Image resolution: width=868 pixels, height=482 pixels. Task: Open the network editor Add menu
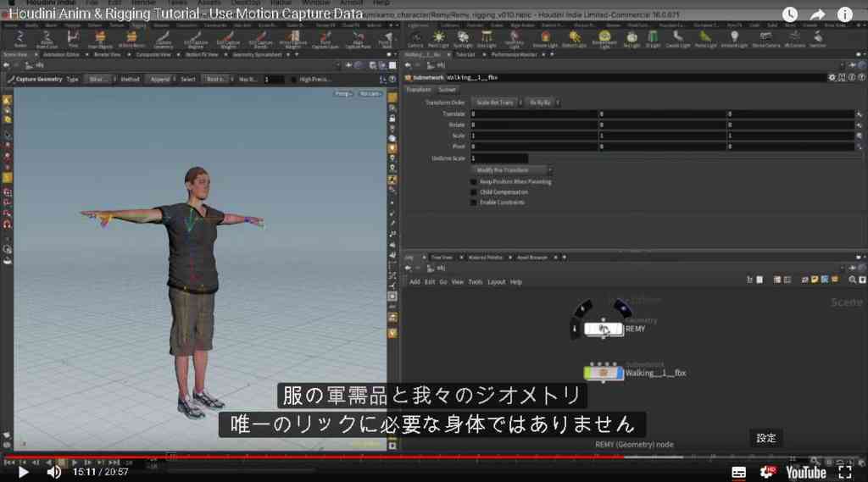415,282
